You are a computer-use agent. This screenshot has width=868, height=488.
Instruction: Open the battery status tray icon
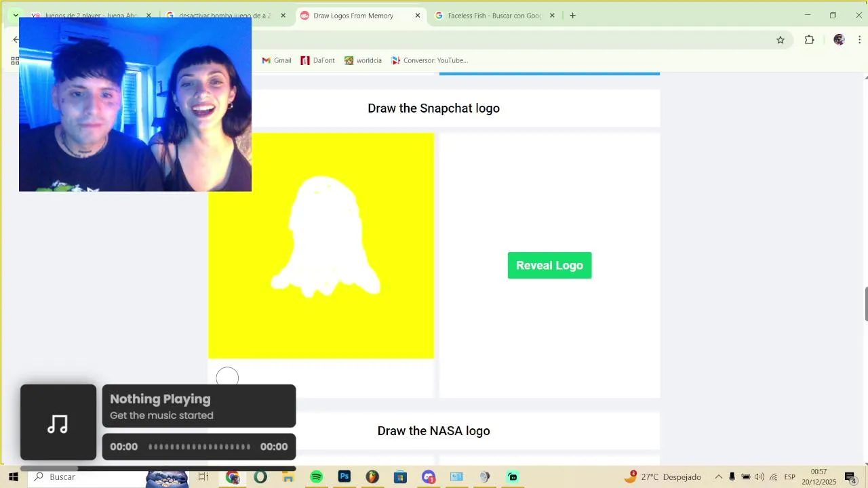point(746,477)
